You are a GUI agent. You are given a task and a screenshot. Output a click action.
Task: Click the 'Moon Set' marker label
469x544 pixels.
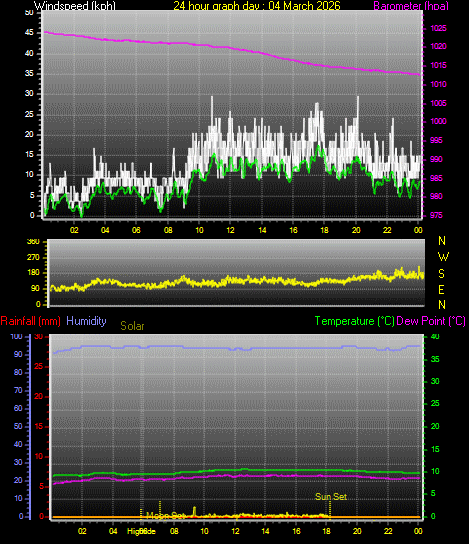[165, 516]
